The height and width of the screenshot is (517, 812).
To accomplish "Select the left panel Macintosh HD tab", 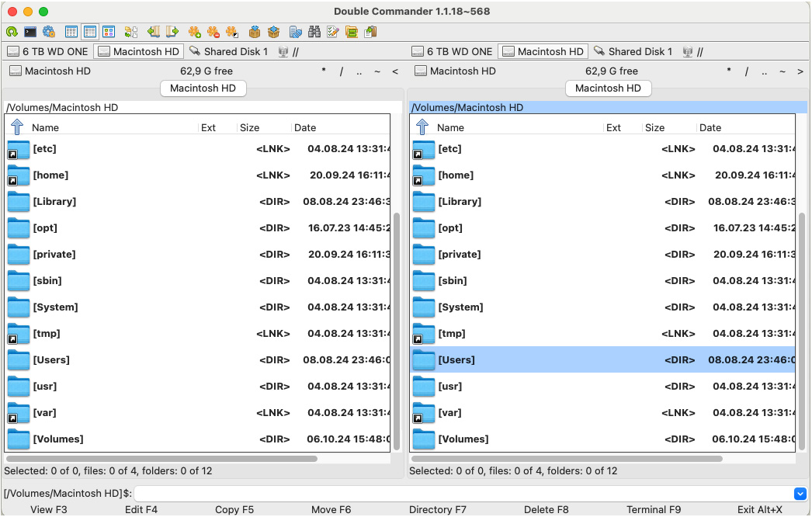I will pos(203,88).
